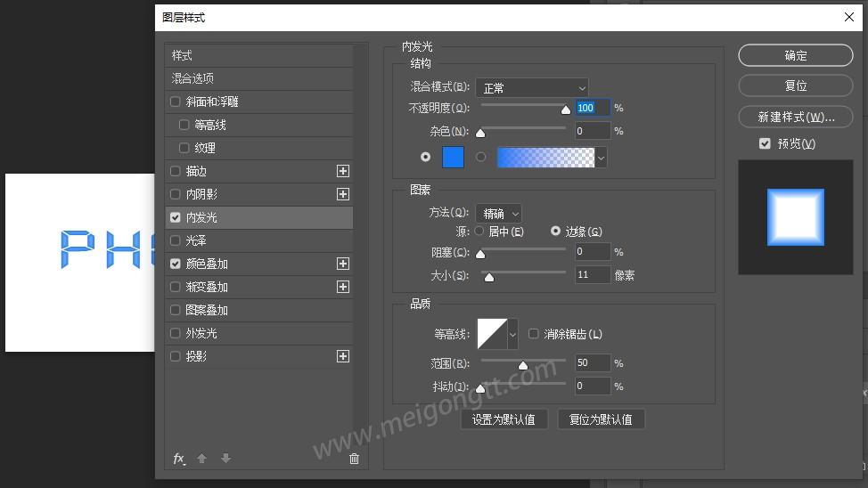This screenshot has width=868, height=488.
Task: Click the 大小 field showing 11
Action: click(x=593, y=275)
